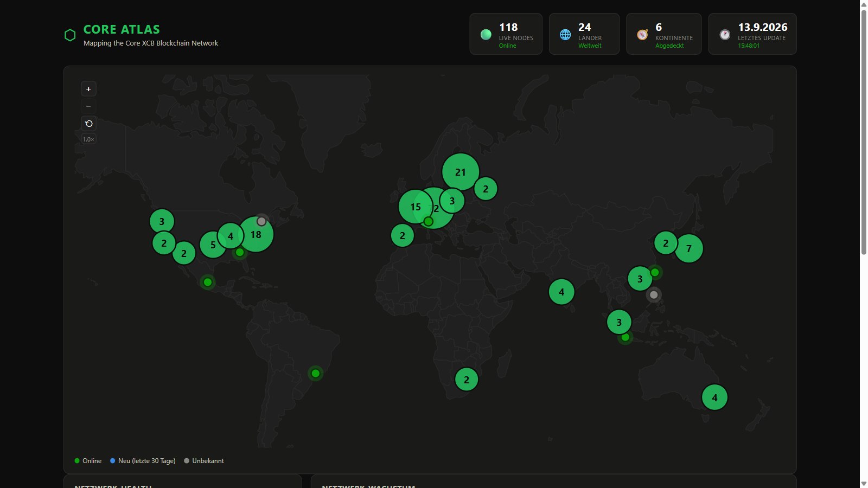The height and width of the screenshot is (488, 868).
Task: Click the 15:48:01 update time
Action: point(749,46)
